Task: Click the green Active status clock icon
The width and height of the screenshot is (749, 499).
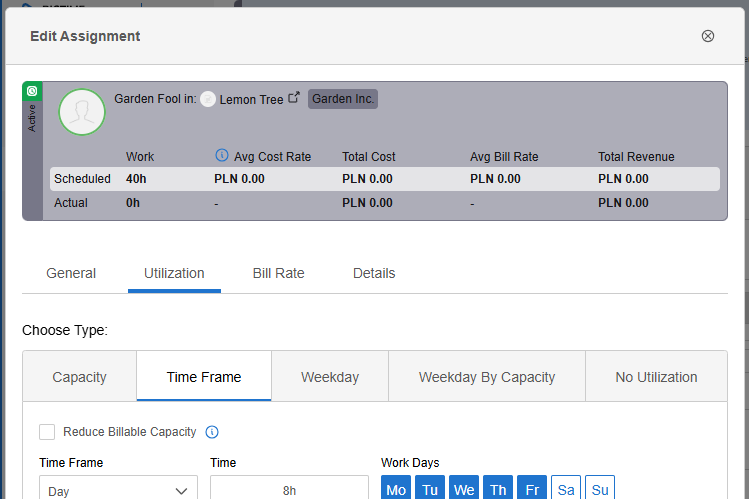Action: click(32, 91)
